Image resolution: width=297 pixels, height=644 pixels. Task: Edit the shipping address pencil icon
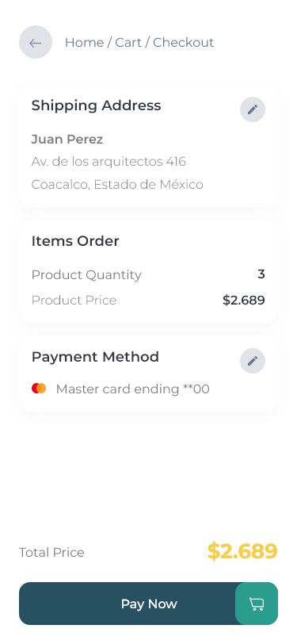coord(253,109)
